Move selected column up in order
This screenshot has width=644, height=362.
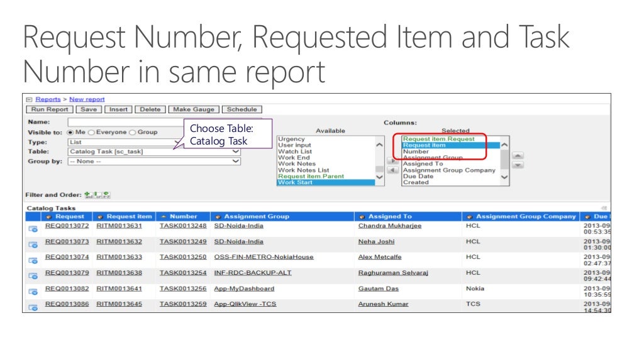(x=518, y=156)
